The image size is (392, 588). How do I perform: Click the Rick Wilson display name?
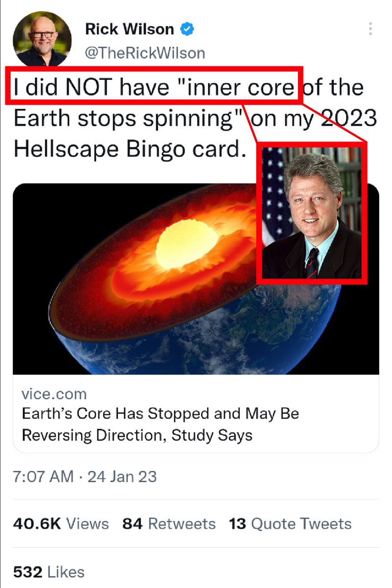(x=130, y=29)
